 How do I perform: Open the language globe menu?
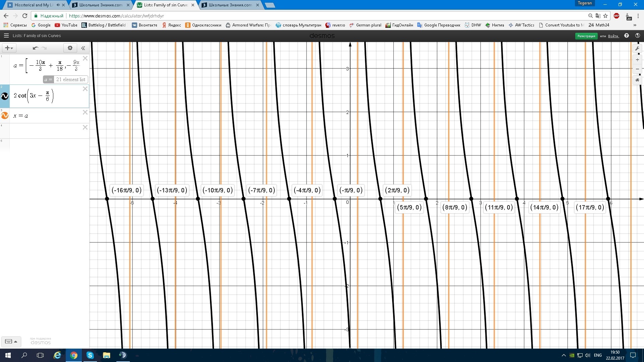pyautogui.click(x=638, y=36)
